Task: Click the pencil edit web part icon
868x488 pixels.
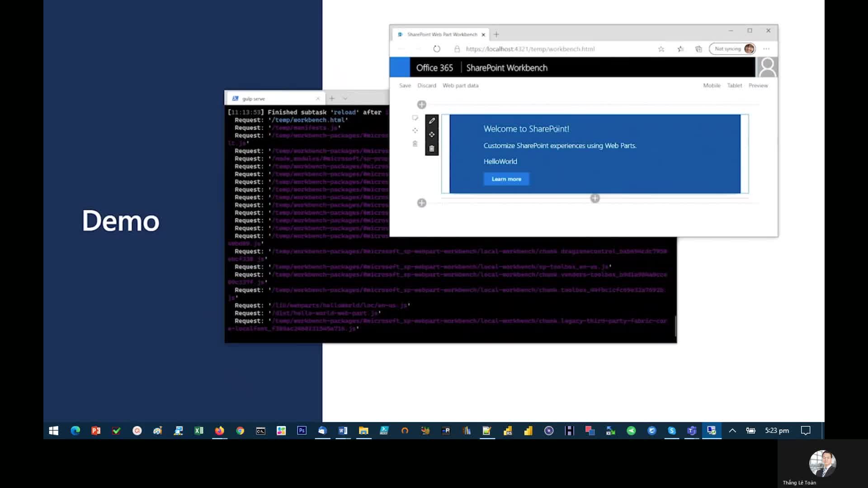Action: pyautogui.click(x=432, y=121)
